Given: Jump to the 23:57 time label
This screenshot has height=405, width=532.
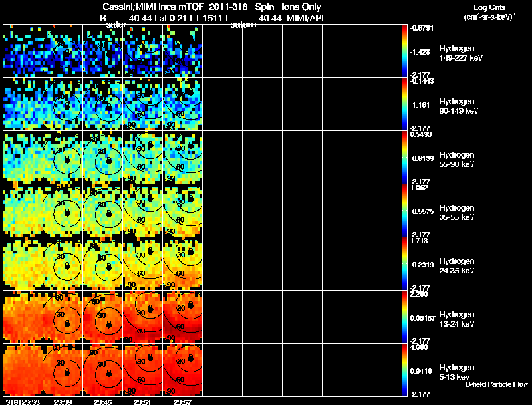Looking at the screenshot, I should (182, 401).
